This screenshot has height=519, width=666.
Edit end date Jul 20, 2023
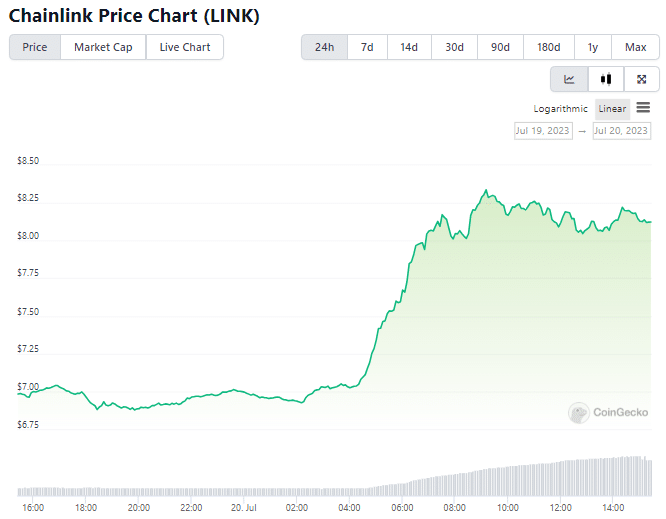[x=621, y=131]
